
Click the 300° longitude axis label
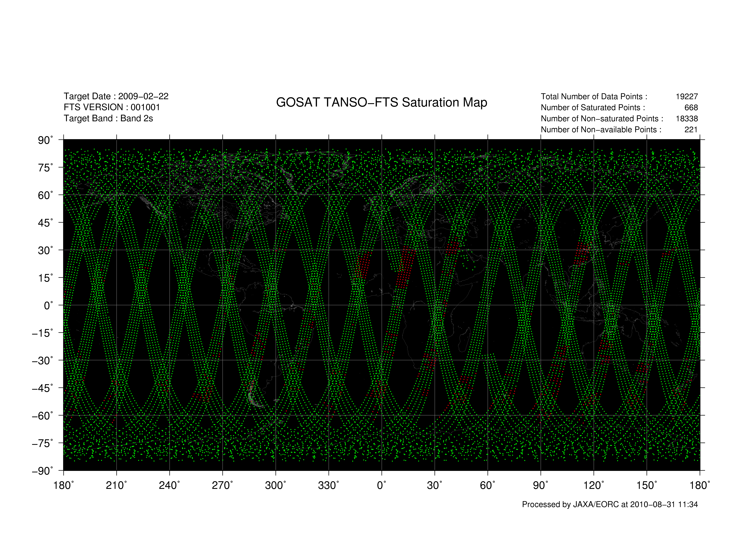276,485
